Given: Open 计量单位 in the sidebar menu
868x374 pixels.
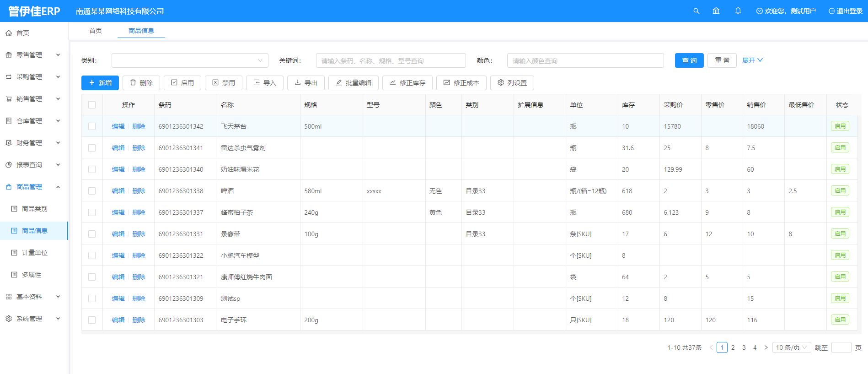Looking at the screenshot, I should point(35,253).
